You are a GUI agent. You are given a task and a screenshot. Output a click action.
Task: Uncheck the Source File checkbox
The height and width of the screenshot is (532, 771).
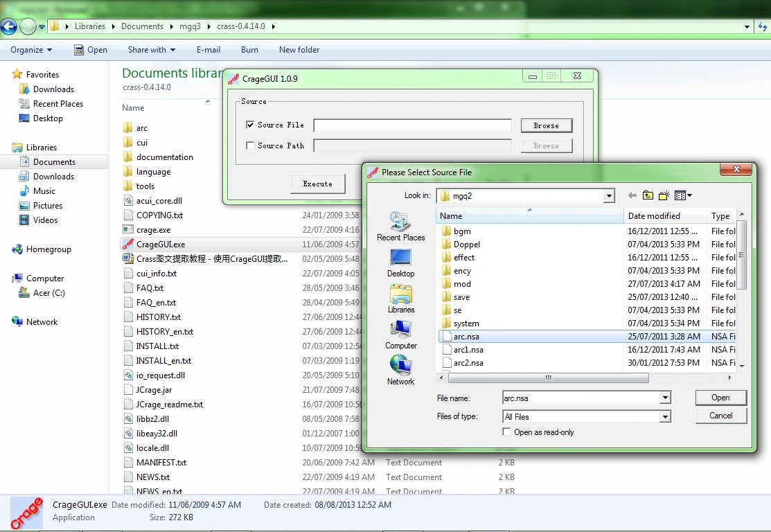[250, 125]
